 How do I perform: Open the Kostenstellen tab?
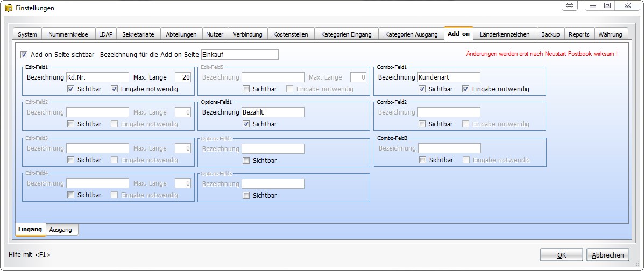(x=291, y=34)
